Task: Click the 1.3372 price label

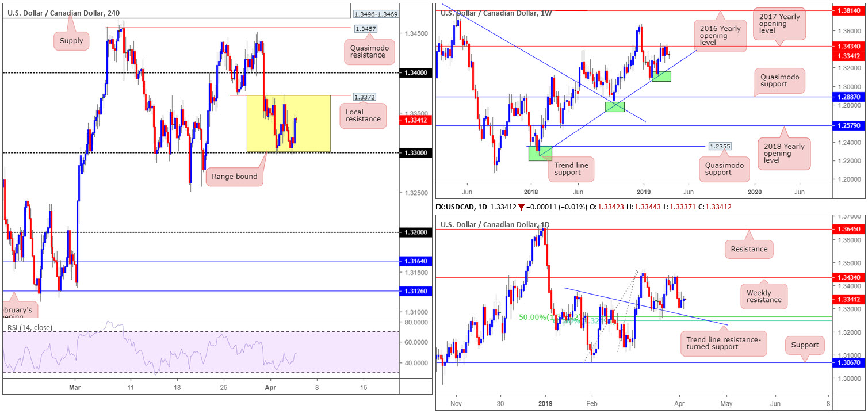Action: coord(365,97)
